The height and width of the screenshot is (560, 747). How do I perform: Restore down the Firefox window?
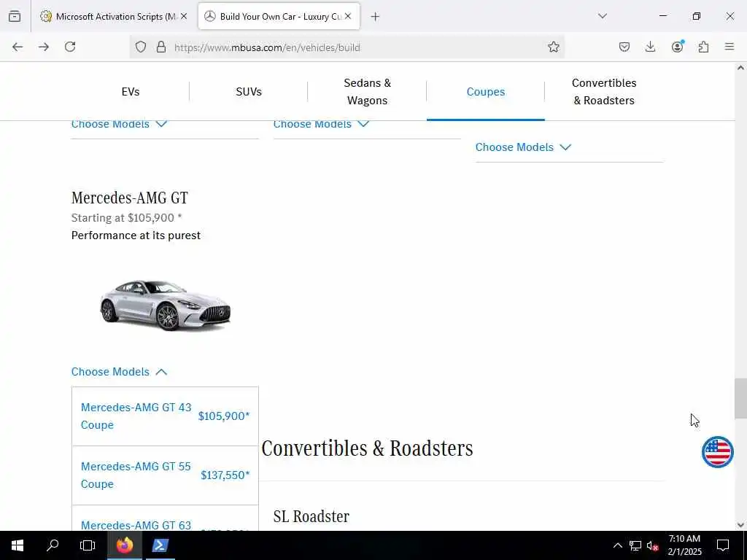697,16
